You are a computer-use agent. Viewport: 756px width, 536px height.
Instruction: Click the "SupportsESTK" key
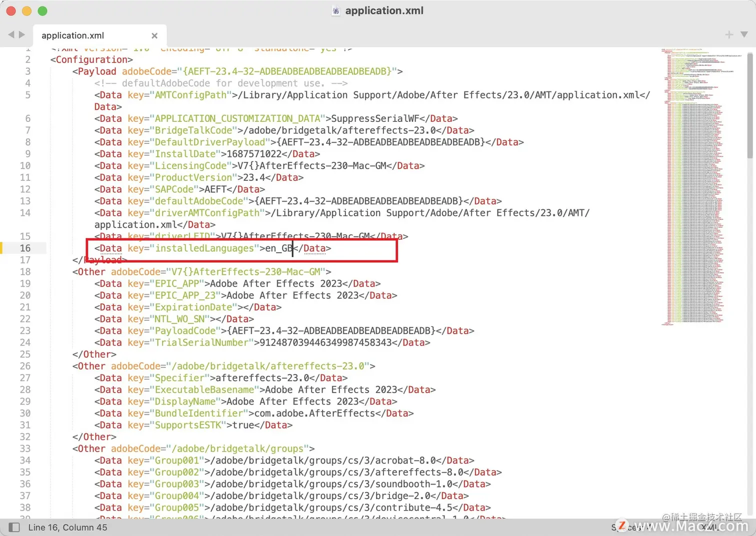tap(188, 425)
